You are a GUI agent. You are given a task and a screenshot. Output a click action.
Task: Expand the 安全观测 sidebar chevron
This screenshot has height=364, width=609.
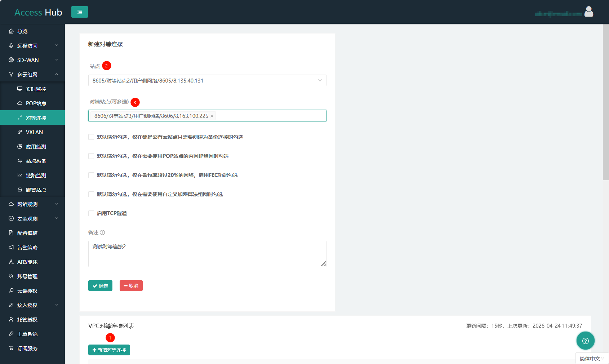57,218
